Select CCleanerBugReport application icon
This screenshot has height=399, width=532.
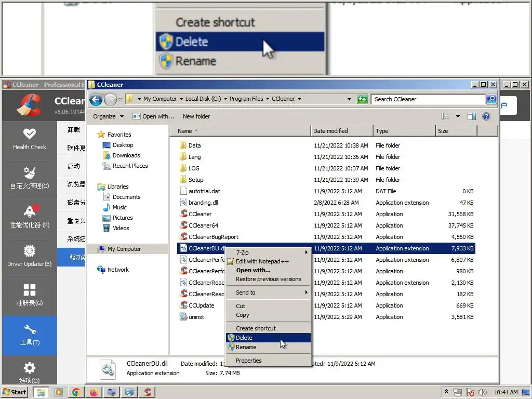[184, 236]
